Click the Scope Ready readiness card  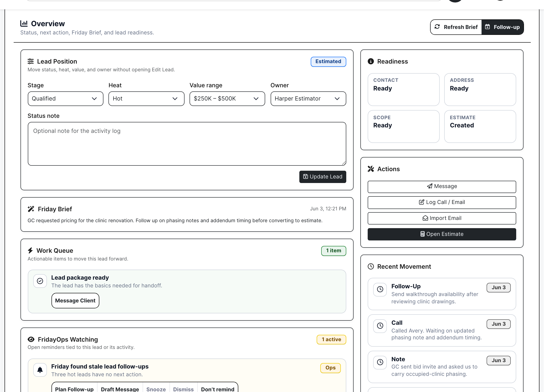(403, 126)
